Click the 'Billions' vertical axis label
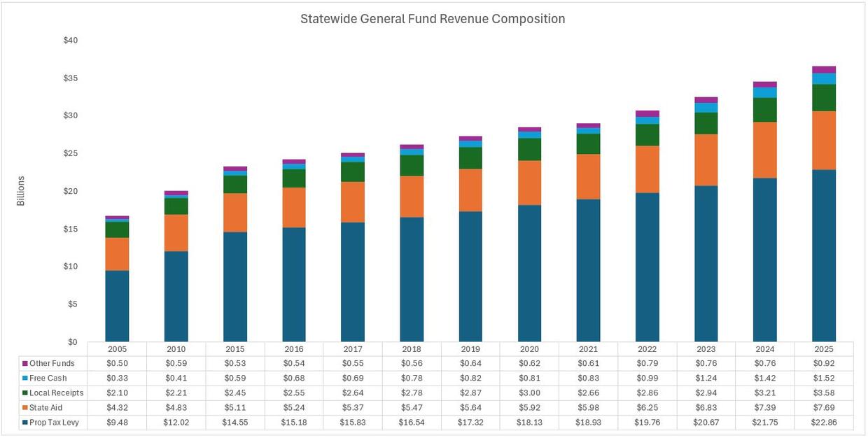The width and height of the screenshot is (868, 438). coord(21,191)
